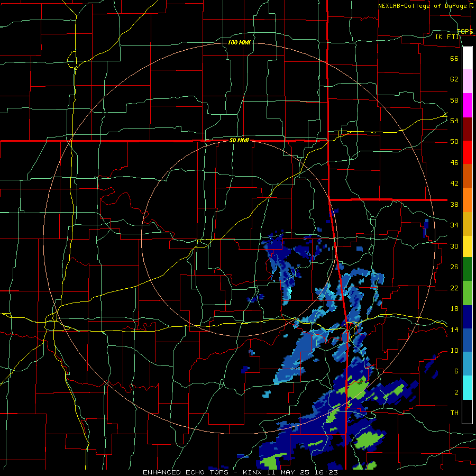The height and width of the screenshot is (476, 476).
Task: Click the gold 34–38 K FT legend swatch
Action: tap(467, 224)
